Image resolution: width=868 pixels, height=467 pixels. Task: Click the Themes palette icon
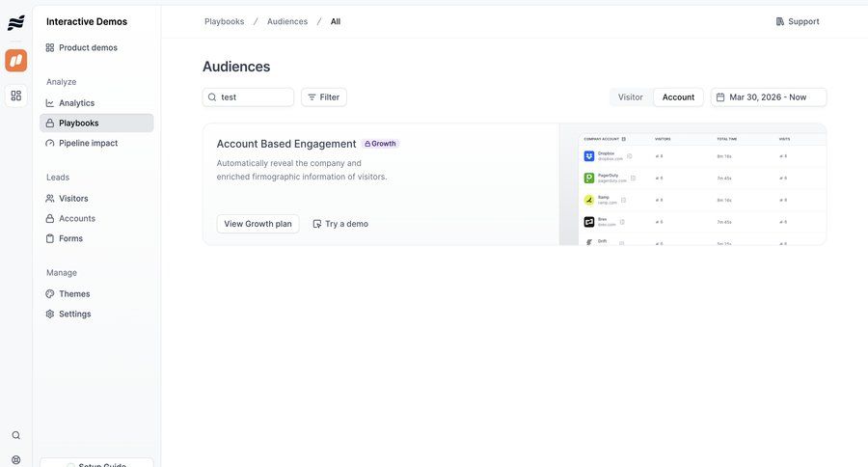(50, 293)
